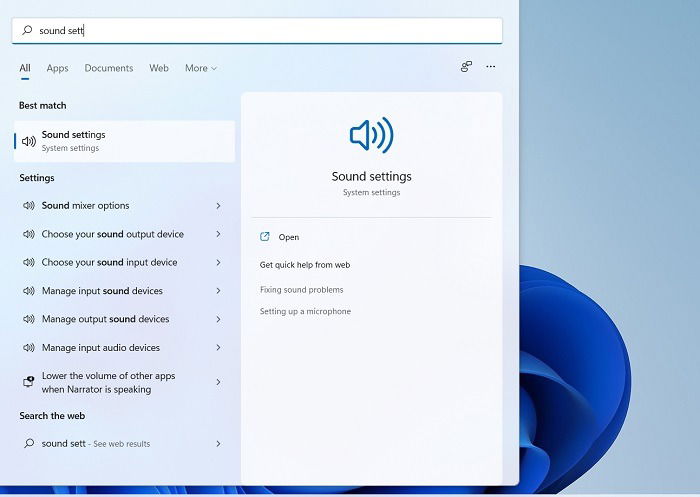Expand the Manage output sound devices chevron

click(x=218, y=319)
